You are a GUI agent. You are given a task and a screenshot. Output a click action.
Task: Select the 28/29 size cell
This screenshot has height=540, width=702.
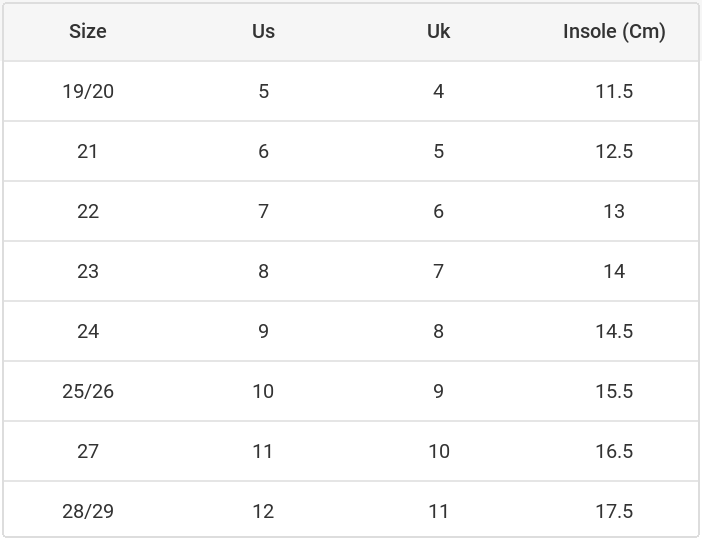point(88,511)
